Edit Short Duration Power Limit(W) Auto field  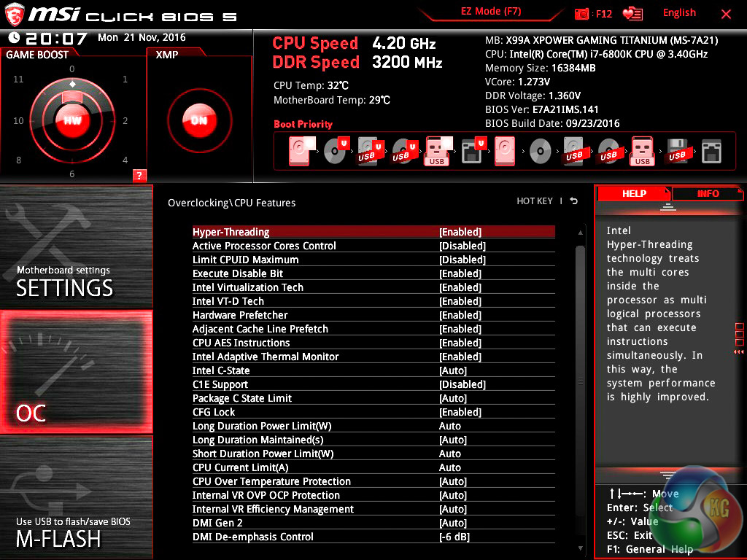(449, 454)
